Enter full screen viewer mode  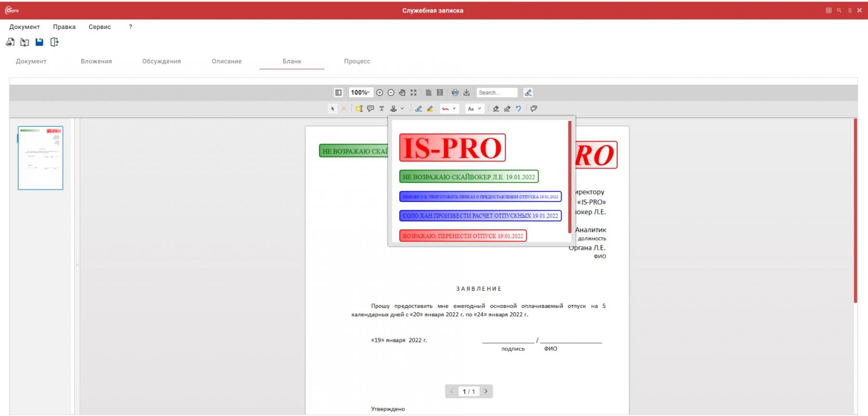[x=413, y=93]
